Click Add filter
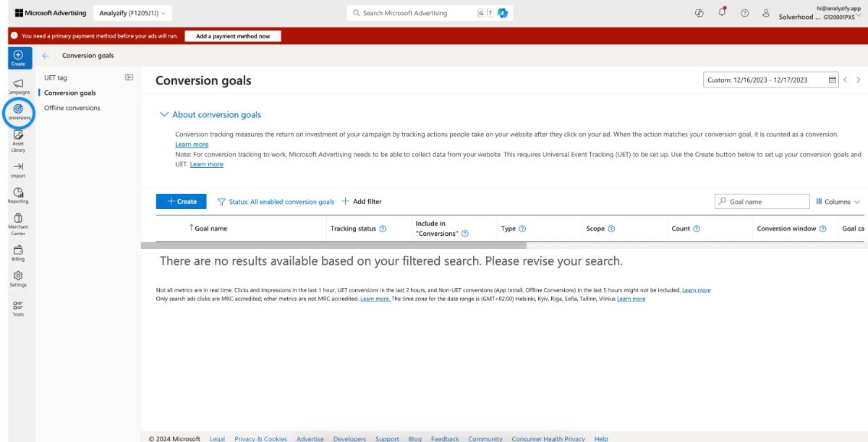Screen dimensions: 868x442 pyautogui.click(x=362, y=202)
